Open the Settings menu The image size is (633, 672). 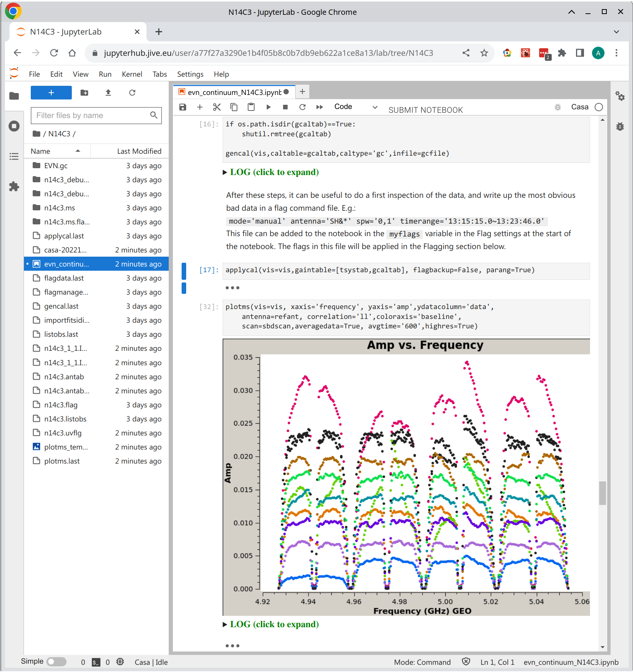point(190,74)
